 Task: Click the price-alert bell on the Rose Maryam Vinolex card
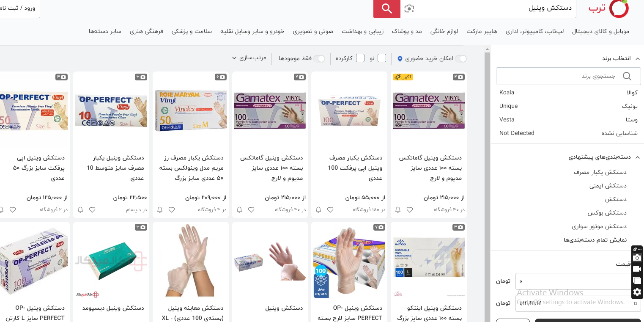click(x=160, y=209)
